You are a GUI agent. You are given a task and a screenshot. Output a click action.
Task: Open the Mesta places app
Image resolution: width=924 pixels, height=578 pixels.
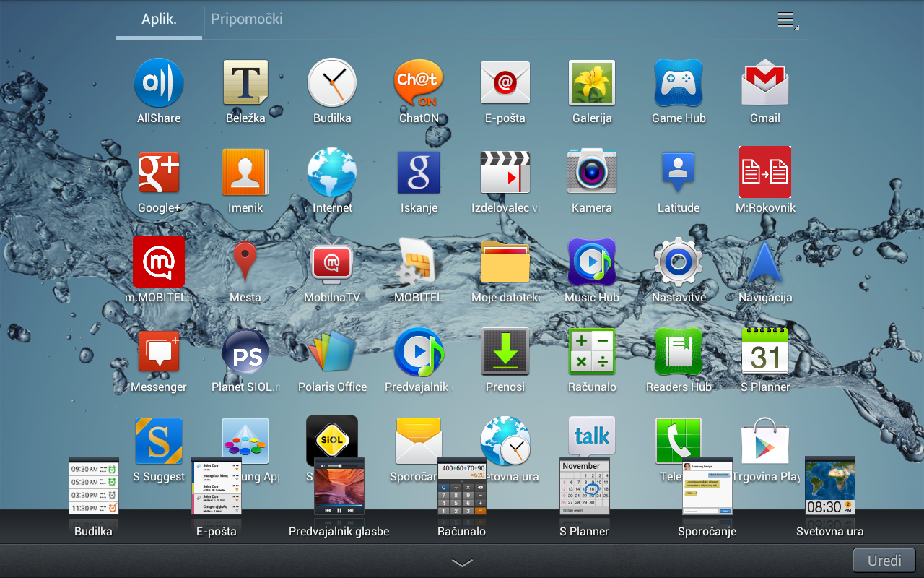[245, 262]
